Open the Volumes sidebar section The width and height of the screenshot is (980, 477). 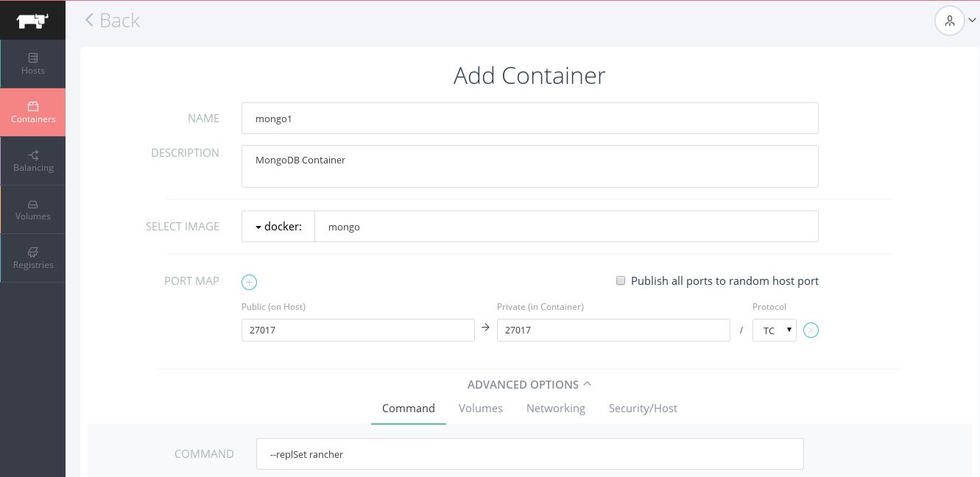coord(33,209)
